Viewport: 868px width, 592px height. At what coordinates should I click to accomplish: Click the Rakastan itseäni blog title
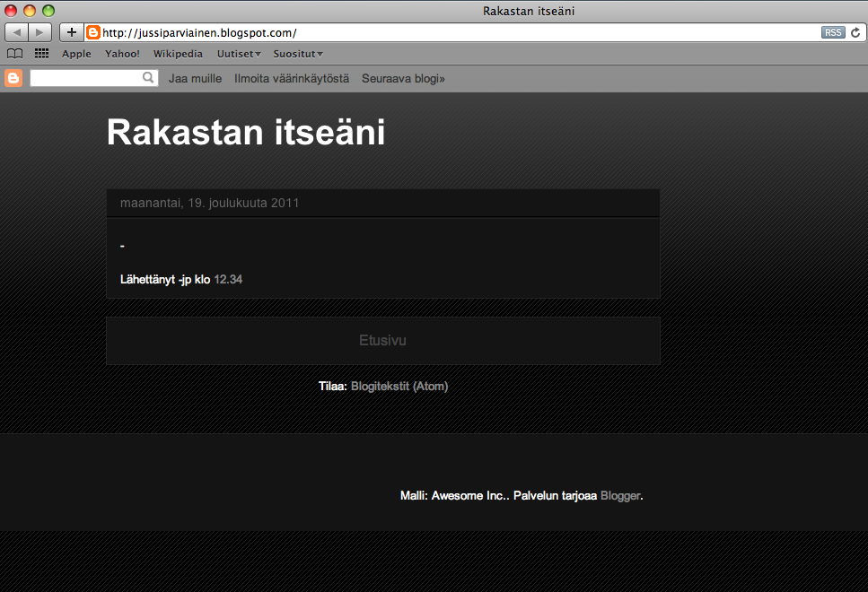click(x=246, y=132)
